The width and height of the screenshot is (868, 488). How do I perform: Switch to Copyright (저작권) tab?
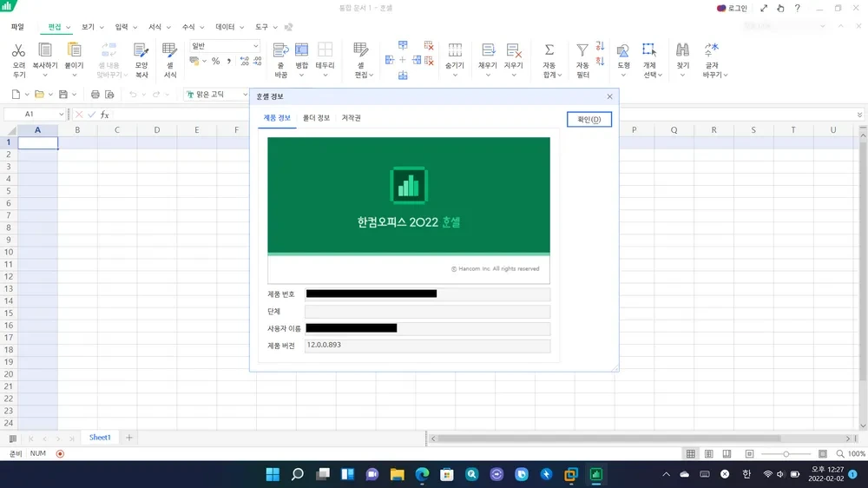[x=351, y=118]
